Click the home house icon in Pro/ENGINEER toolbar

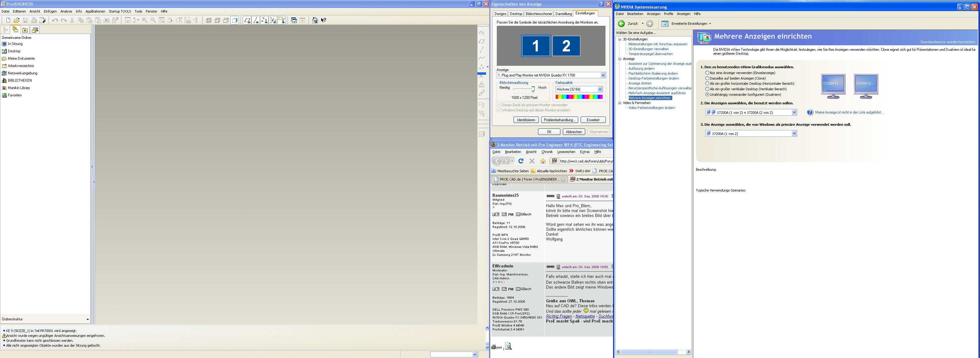315,20
